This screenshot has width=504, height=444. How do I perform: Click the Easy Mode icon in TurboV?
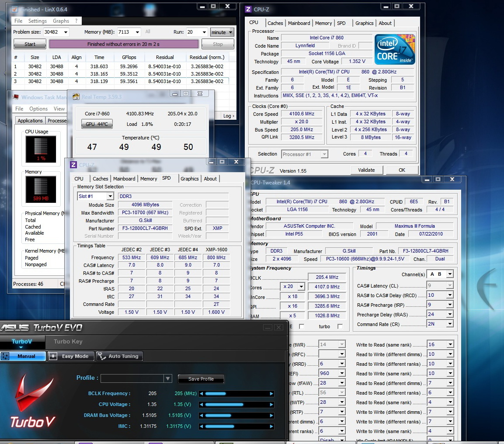pyautogui.click(x=53, y=356)
